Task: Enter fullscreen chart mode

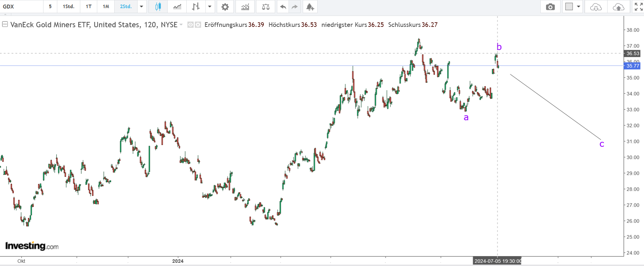Action: click(638, 7)
